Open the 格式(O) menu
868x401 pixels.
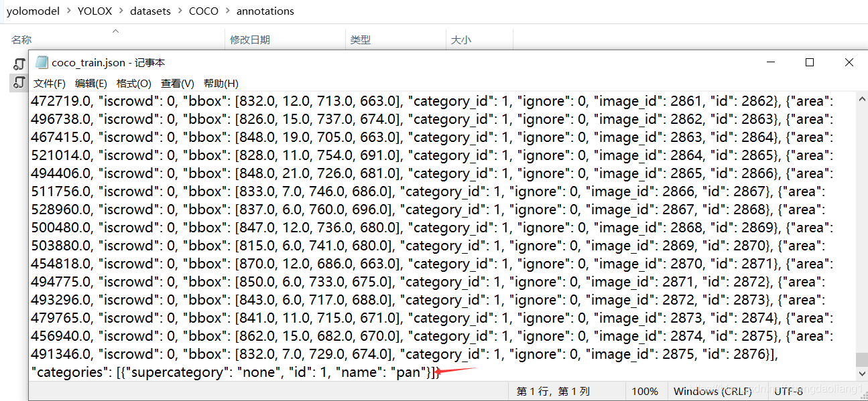(133, 84)
